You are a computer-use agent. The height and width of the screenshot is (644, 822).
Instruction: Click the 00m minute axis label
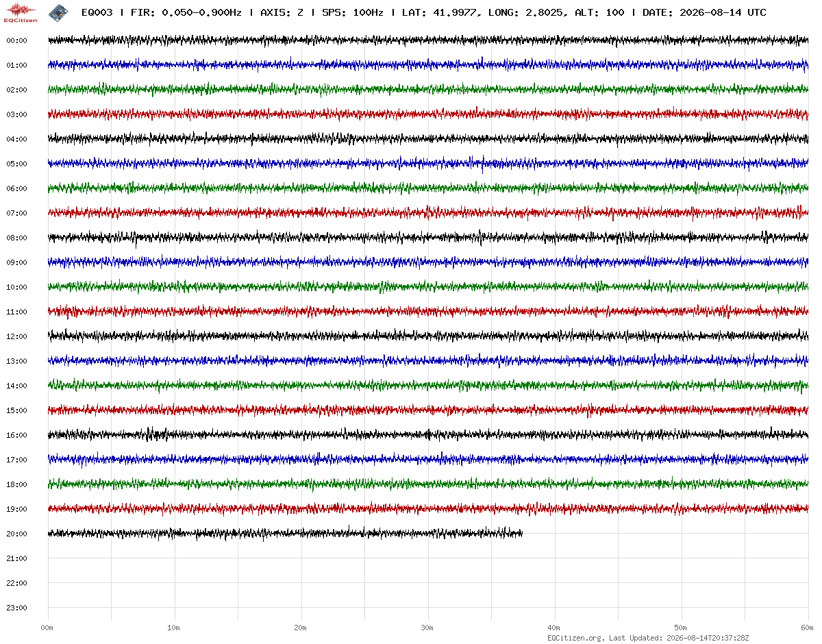[47, 628]
